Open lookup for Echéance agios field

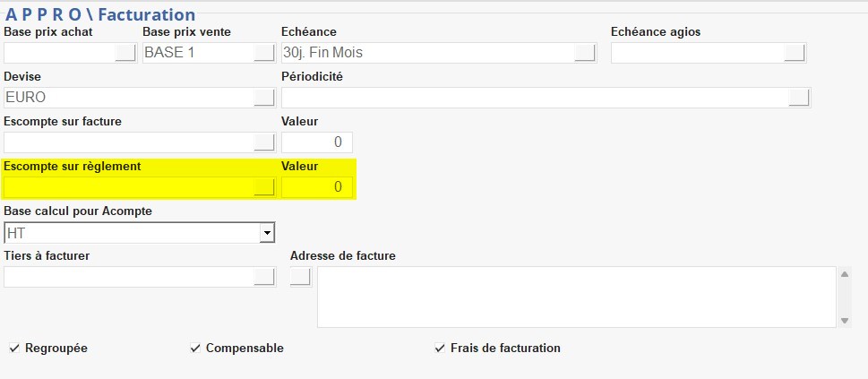click(794, 53)
